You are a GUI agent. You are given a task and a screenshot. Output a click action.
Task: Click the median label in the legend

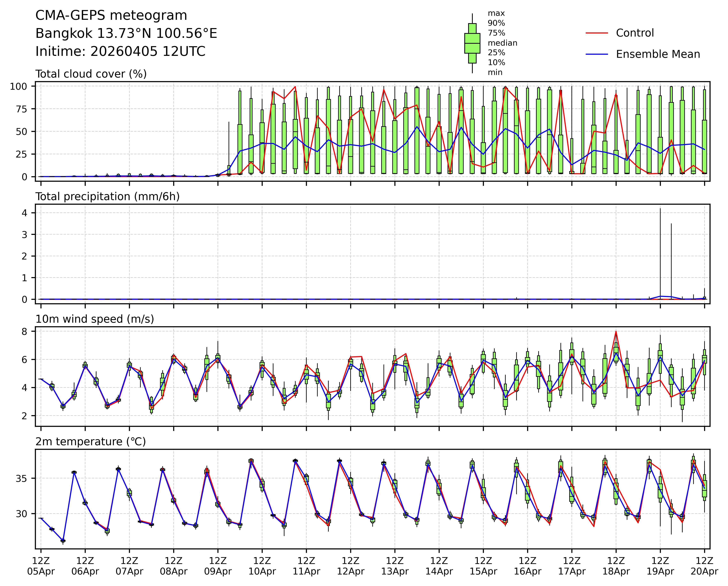tap(502, 43)
